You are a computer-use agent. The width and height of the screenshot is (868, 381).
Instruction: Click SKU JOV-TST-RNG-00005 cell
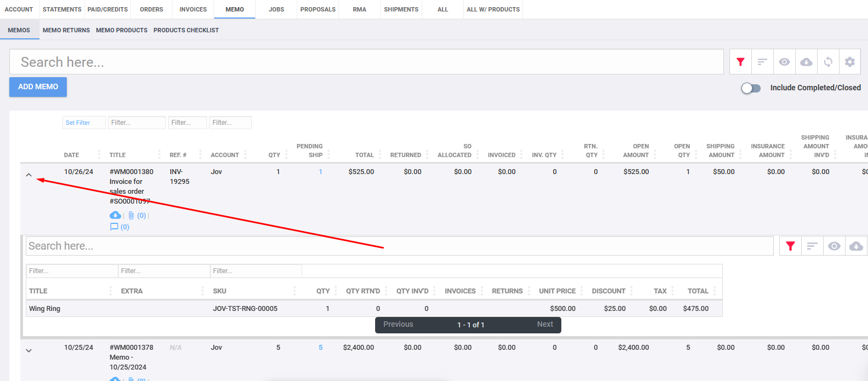point(245,309)
